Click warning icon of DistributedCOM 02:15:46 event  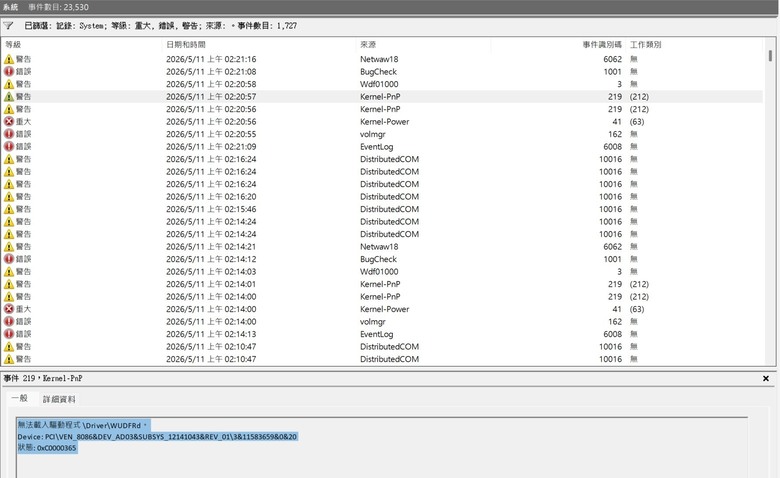(9, 209)
